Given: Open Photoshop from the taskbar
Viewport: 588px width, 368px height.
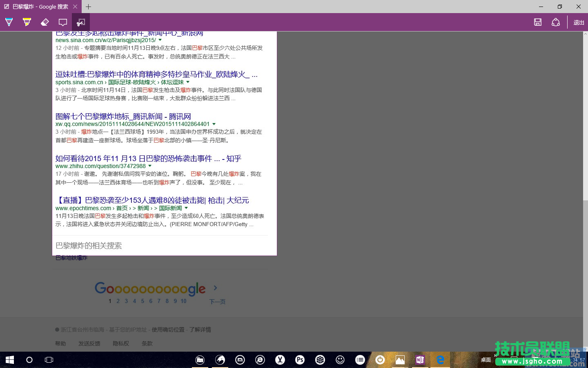Looking at the screenshot, I should pos(300,360).
